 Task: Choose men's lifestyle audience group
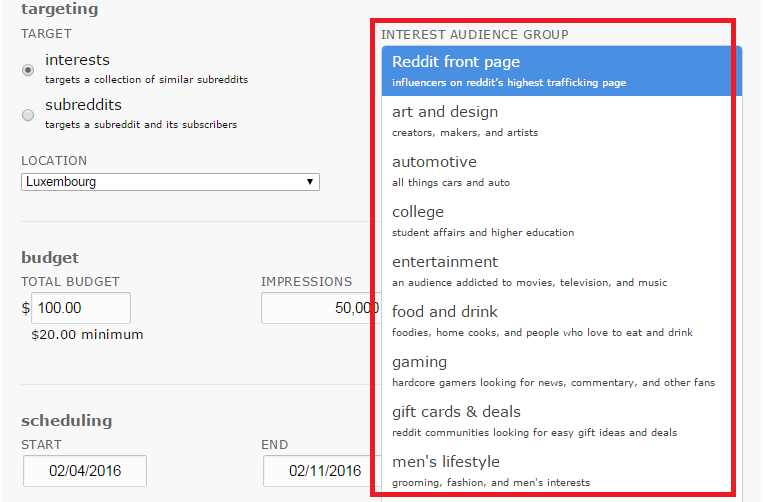562,471
